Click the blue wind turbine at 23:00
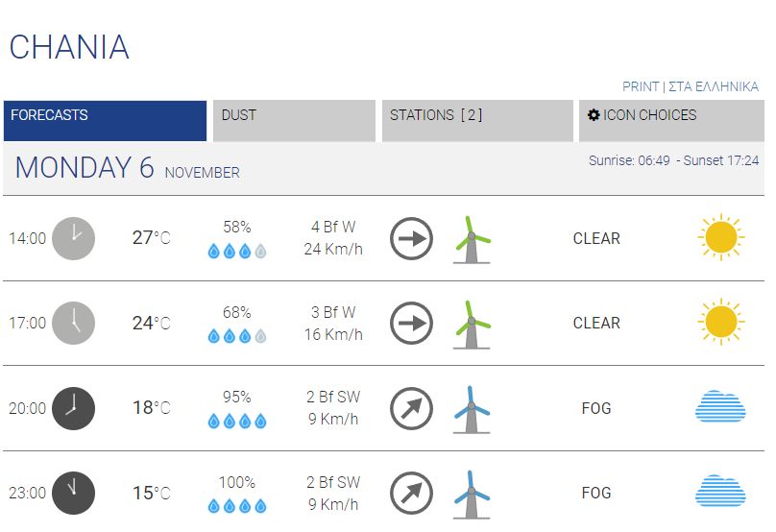The width and height of the screenshot is (776, 532). [471, 493]
